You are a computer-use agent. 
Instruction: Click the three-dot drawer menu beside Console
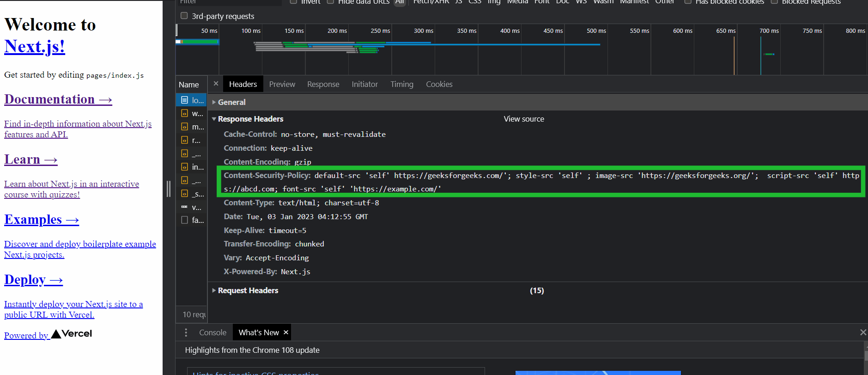(x=186, y=332)
